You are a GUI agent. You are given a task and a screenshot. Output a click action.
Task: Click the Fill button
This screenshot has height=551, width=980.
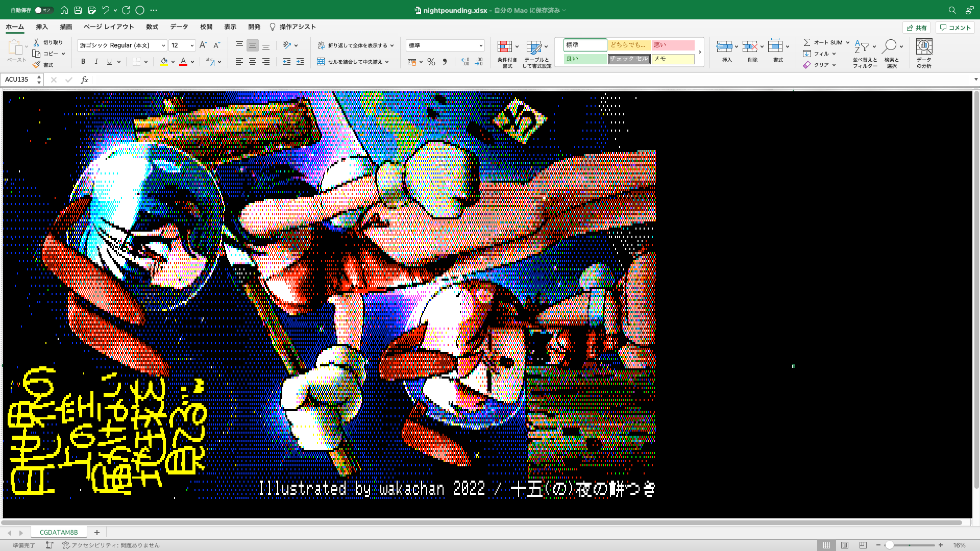click(x=819, y=54)
